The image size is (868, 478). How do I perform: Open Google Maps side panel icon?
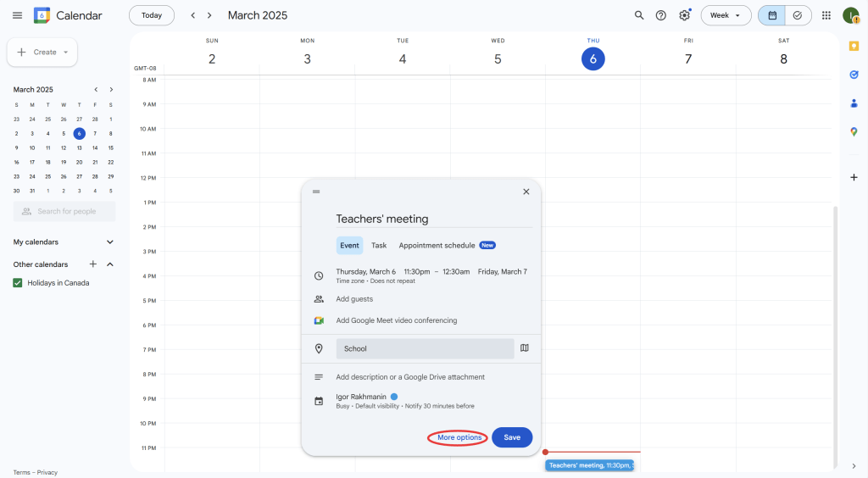click(854, 131)
